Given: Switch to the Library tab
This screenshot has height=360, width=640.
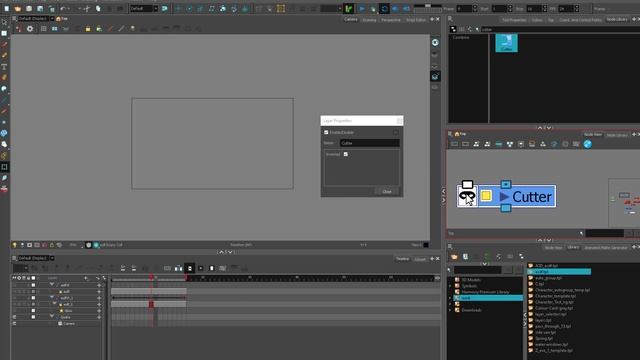Looking at the screenshot, I should [x=573, y=247].
